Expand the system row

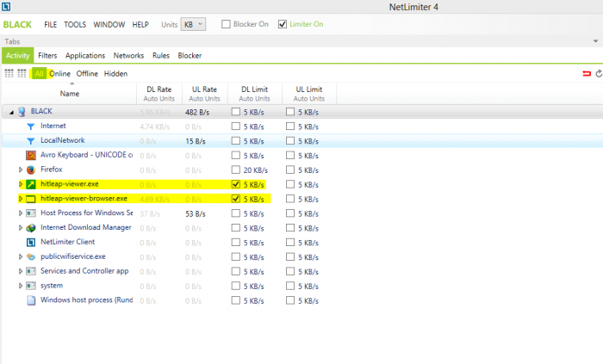[21, 286]
